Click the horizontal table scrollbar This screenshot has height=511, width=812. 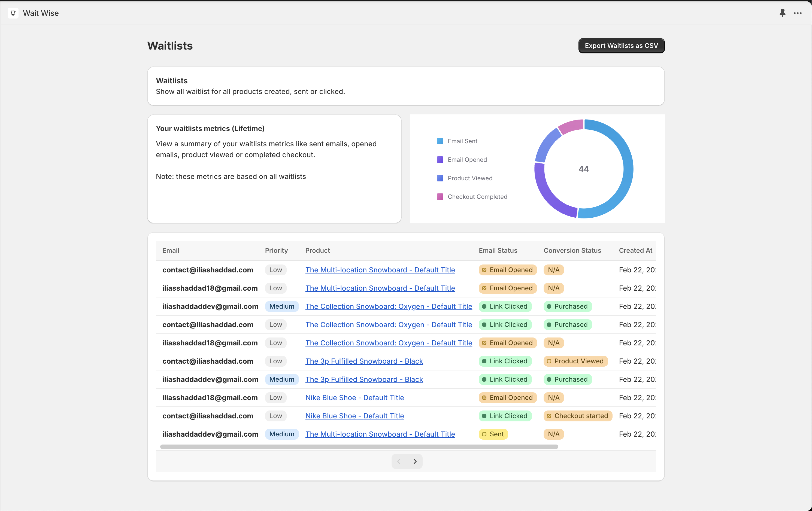[x=359, y=447]
